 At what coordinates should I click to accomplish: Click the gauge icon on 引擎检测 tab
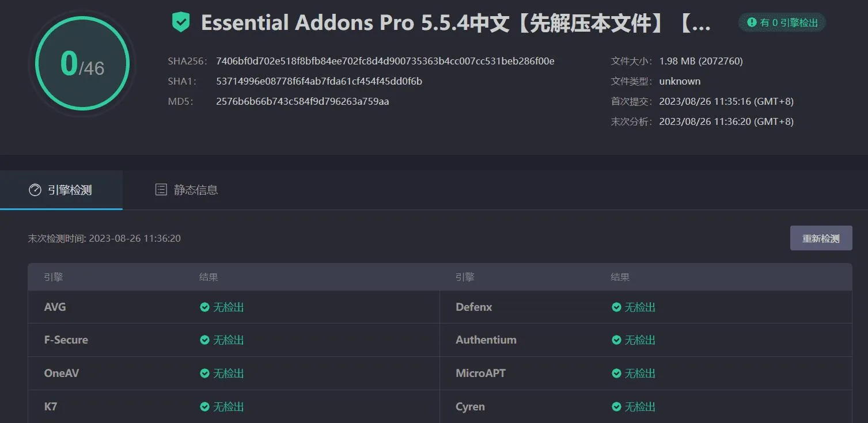pyautogui.click(x=35, y=190)
